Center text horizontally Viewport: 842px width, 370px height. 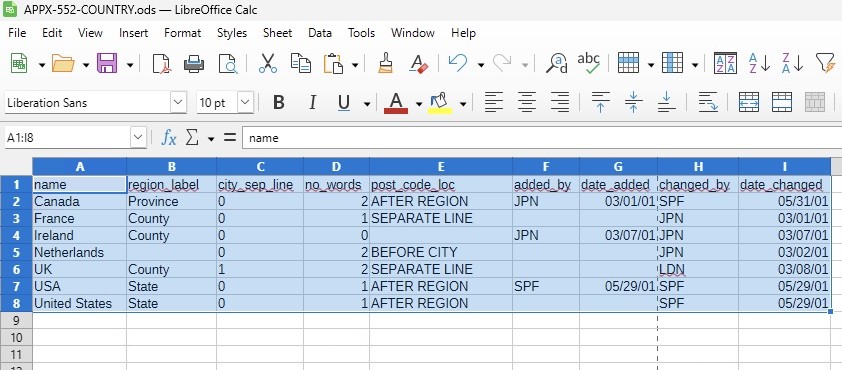[527, 103]
